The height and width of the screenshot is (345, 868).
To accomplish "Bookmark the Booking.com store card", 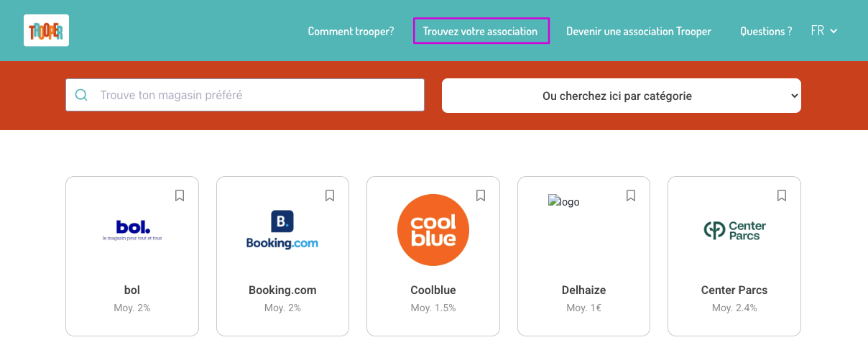I will [330, 195].
